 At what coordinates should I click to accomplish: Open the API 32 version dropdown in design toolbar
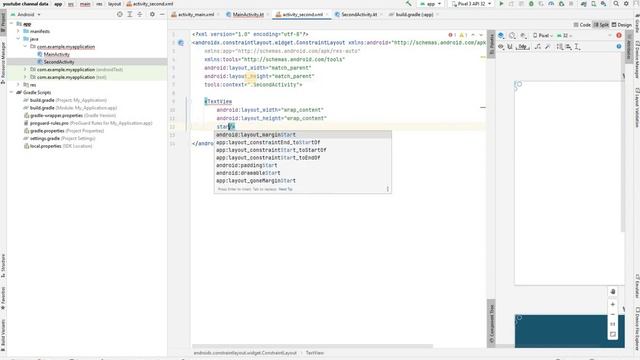pyautogui.click(x=564, y=36)
